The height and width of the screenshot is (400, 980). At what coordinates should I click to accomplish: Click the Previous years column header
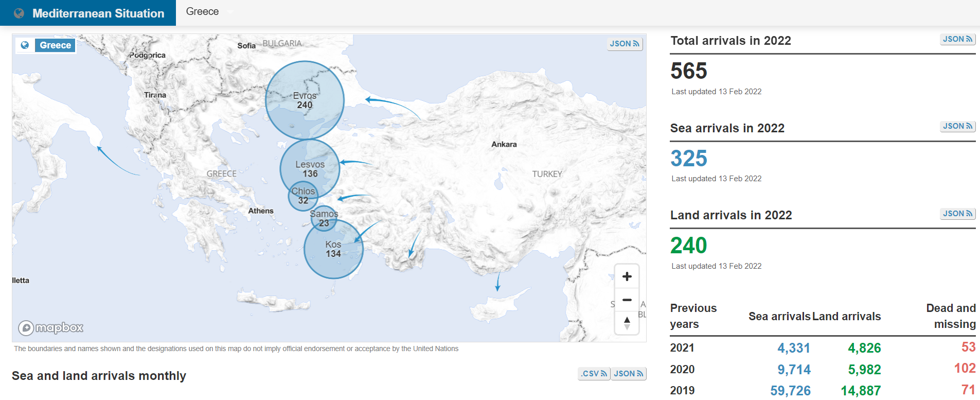coord(693,316)
